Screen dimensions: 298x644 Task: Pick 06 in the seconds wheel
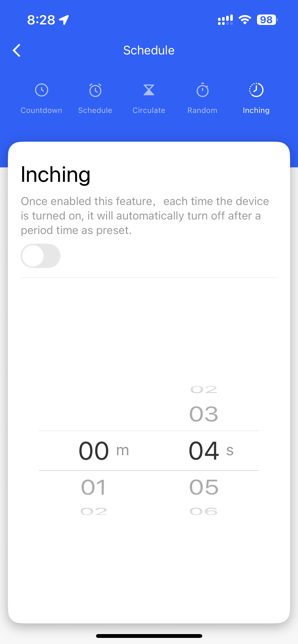click(x=204, y=511)
